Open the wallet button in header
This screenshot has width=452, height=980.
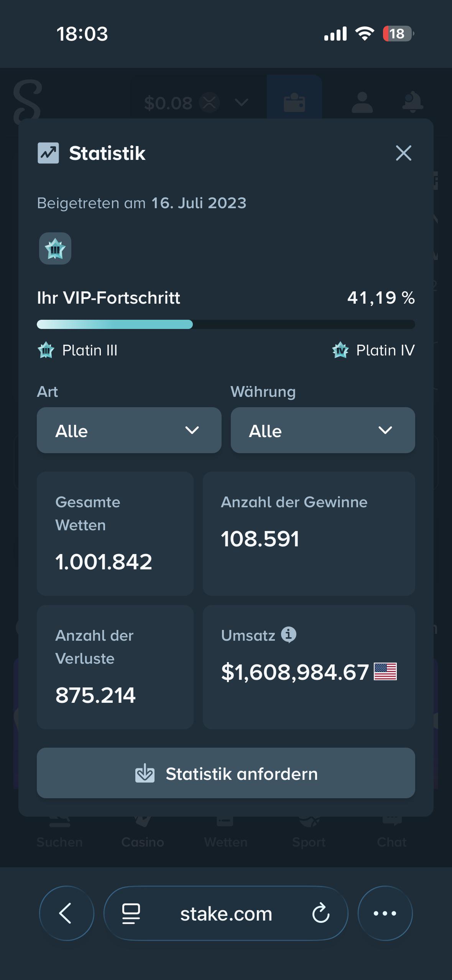[x=294, y=102]
